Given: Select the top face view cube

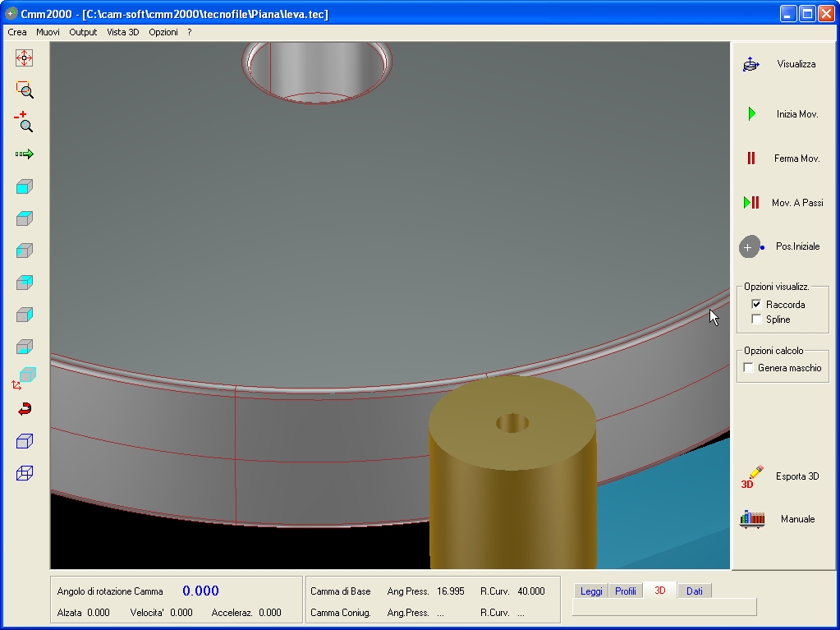Looking at the screenshot, I should coord(24,218).
